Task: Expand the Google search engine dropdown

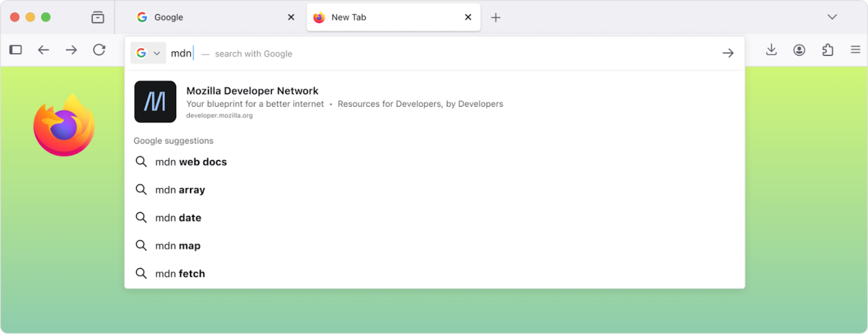Action: point(148,53)
